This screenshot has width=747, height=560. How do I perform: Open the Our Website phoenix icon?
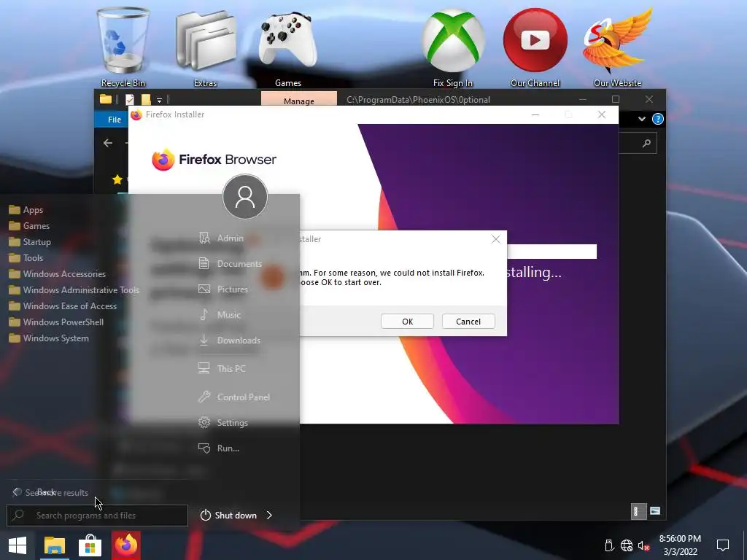click(617, 47)
